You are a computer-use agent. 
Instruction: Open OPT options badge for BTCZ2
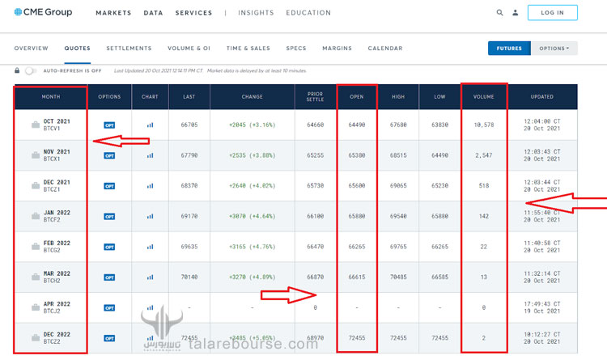point(109,338)
